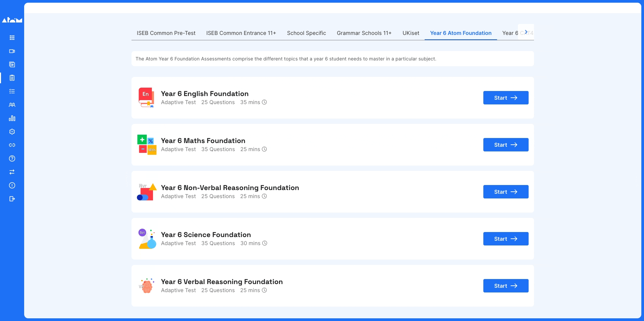Select the Year 6 Atom Foundation tab

[461, 33]
